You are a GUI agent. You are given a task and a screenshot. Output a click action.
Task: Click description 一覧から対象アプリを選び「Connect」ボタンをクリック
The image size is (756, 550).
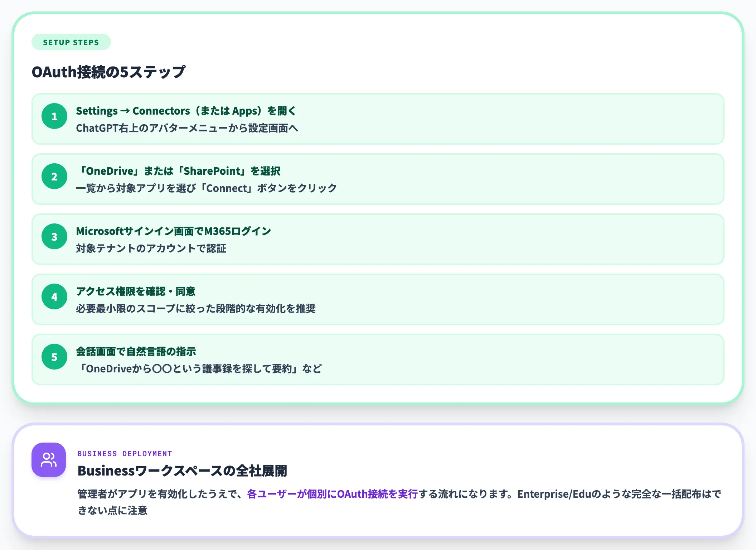207,188
